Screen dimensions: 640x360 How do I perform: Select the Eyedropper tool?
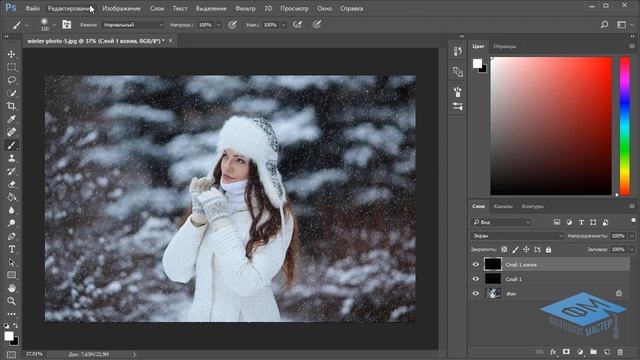point(11,119)
